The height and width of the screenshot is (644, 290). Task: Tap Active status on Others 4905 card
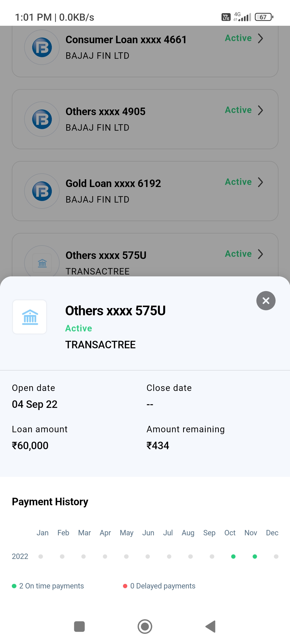coord(238,110)
